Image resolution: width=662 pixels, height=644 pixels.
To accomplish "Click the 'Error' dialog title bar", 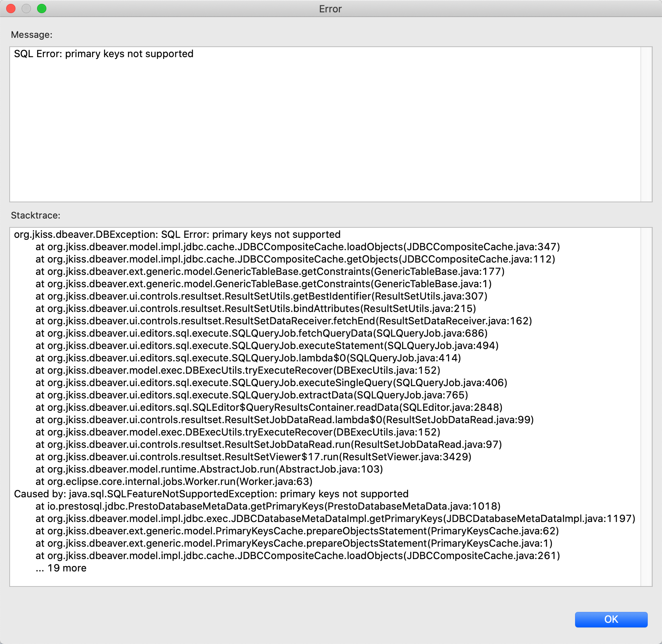I will (x=330, y=8).
